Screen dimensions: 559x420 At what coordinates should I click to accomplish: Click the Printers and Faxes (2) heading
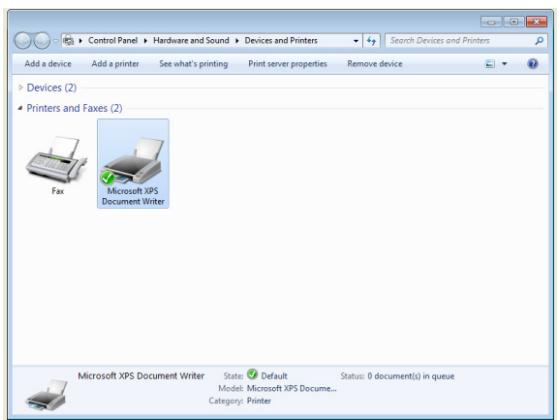point(75,108)
